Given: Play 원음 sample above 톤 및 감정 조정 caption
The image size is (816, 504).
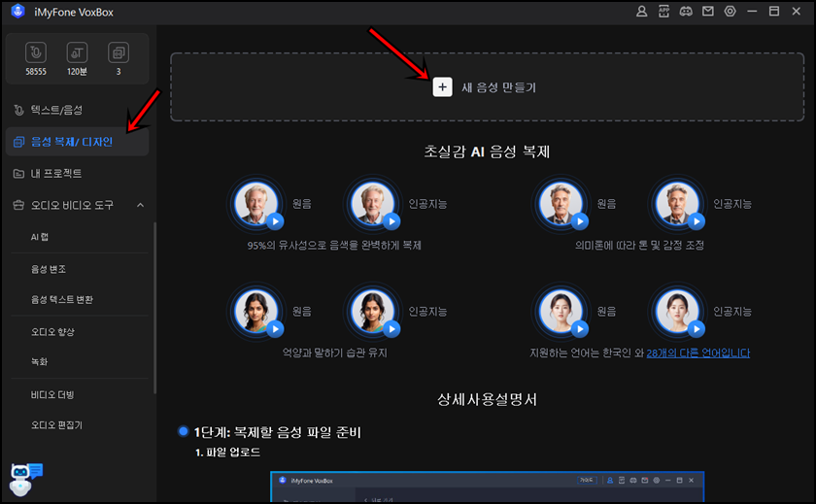Looking at the screenshot, I should click(x=580, y=221).
